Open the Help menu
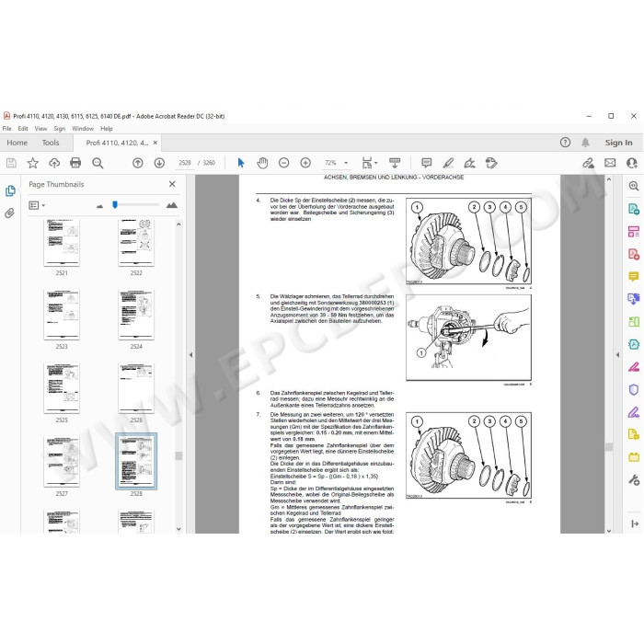Image resolution: width=644 pixels, height=644 pixels. (107, 129)
